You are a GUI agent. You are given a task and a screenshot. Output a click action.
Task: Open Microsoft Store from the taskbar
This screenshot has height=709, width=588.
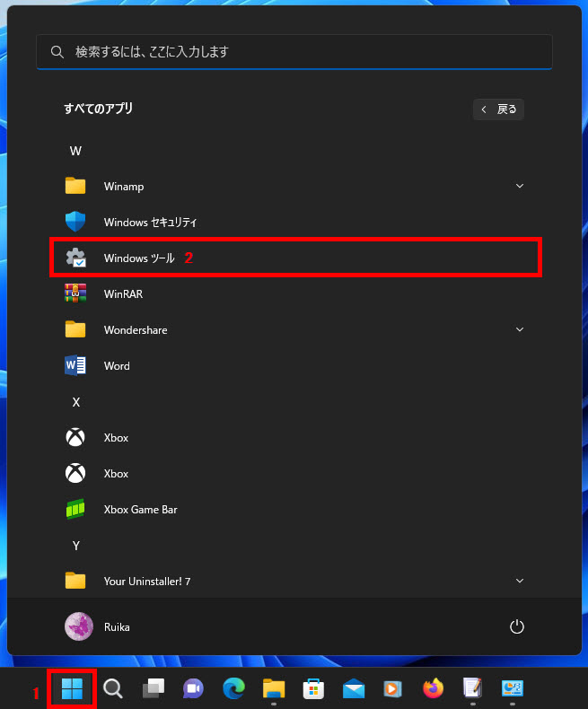click(x=313, y=688)
